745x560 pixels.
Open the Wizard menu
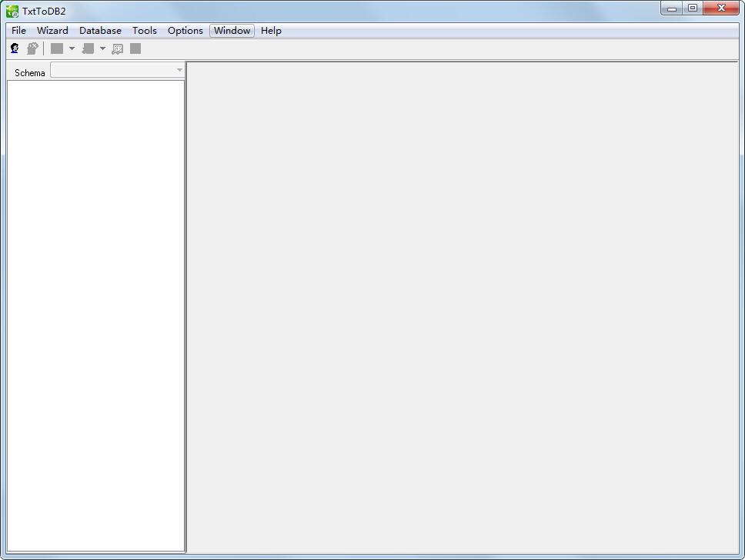click(52, 31)
